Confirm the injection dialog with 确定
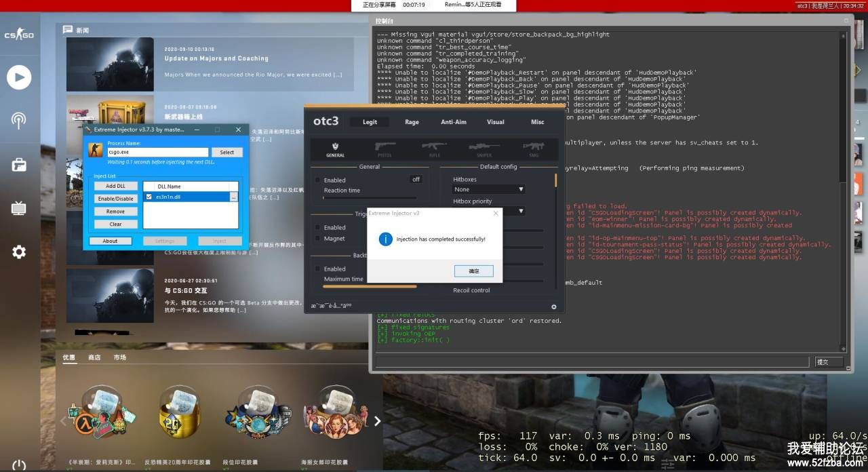Screen dimensions: 868x472 (474, 271)
